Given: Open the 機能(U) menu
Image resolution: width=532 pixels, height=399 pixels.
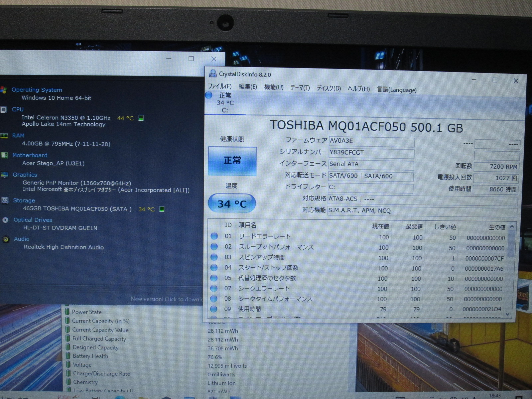Looking at the screenshot, I should pos(274,87).
